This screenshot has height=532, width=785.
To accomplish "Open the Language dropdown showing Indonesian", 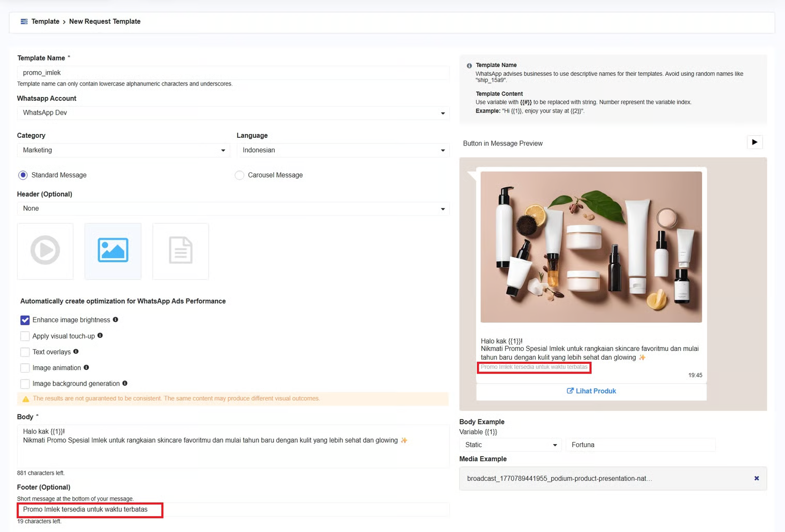I will click(x=343, y=150).
